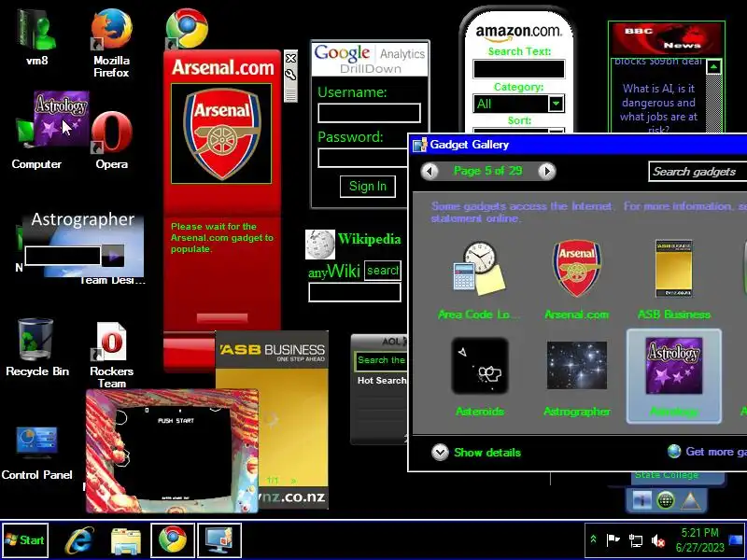The image size is (747, 560).
Task: Open the Google Chrome desktop shortcut
Action: tap(187, 29)
